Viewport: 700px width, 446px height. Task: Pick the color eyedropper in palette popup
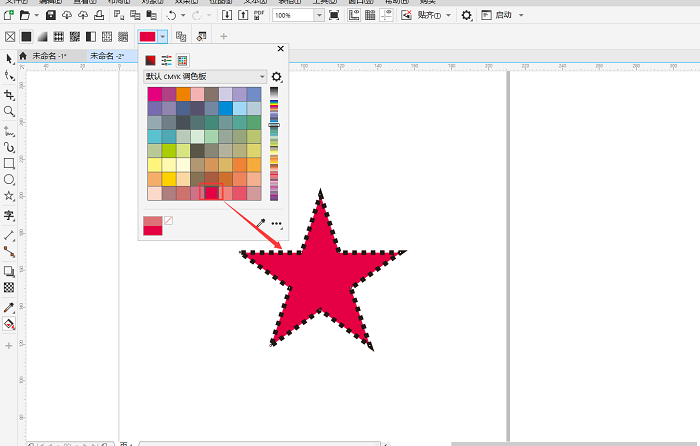[262, 223]
